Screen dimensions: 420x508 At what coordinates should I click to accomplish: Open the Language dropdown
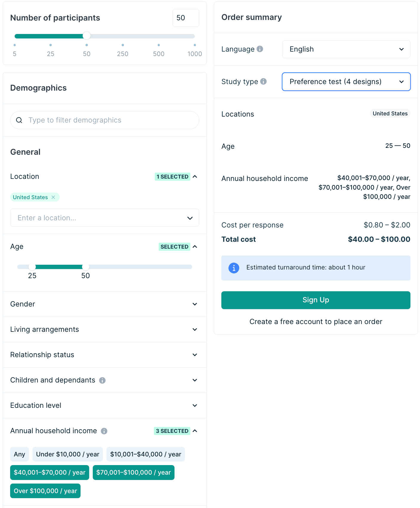346,49
